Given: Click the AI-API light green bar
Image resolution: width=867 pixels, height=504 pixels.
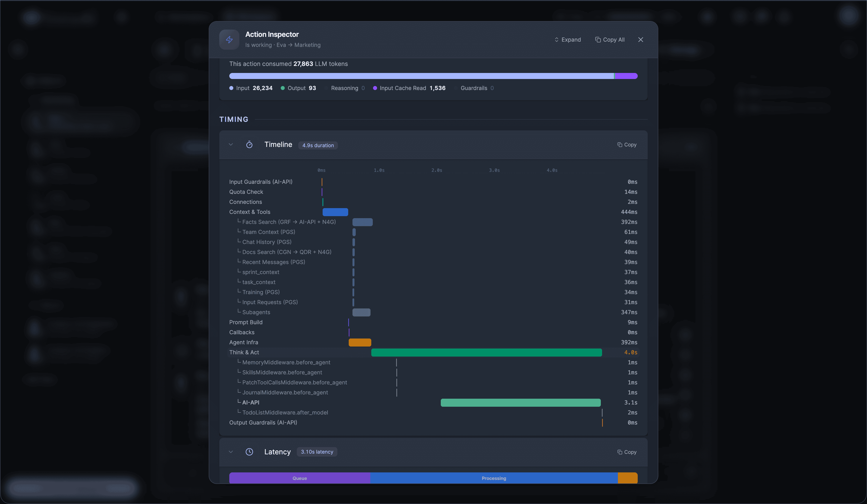Looking at the screenshot, I should click(521, 403).
